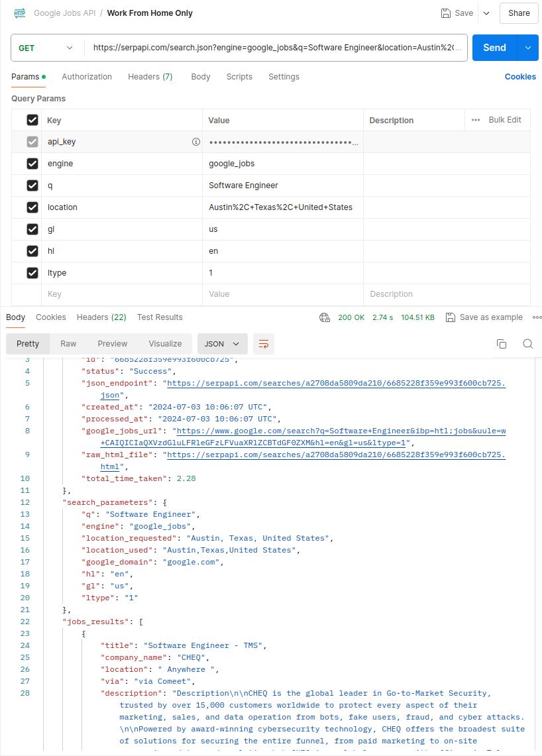The height and width of the screenshot is (756, 542).
Task: Click the empty new Key field
Action: coord(122,294)
